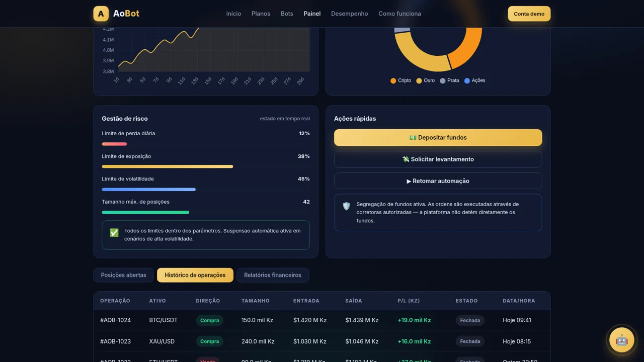The width and height of the screenshot is (644, 362).
Task: Click the shield icon beside fund segregation notice
Action: click(x=346, y=206)
